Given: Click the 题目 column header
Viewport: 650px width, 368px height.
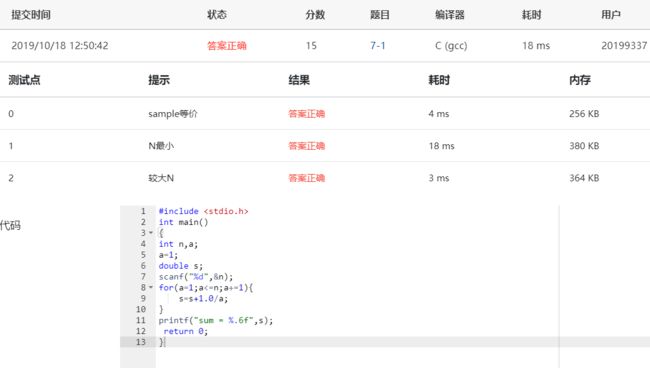Looking at the screenshot, I should click(x=380, y=15).
